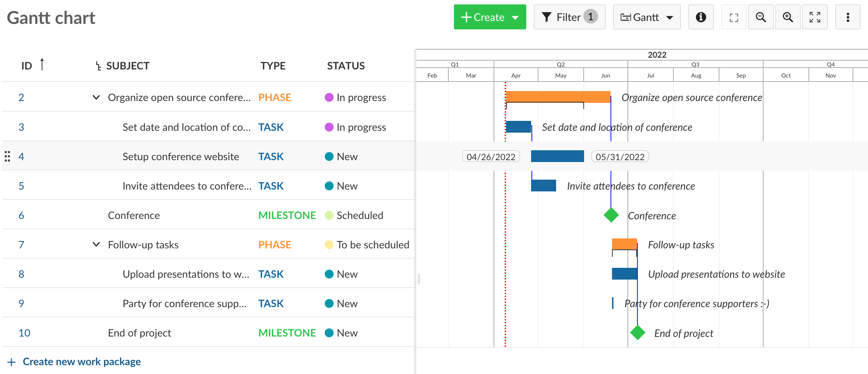Toggle sort order using the ID column arrow
868x374 pixels.
(x=42, y=65)
